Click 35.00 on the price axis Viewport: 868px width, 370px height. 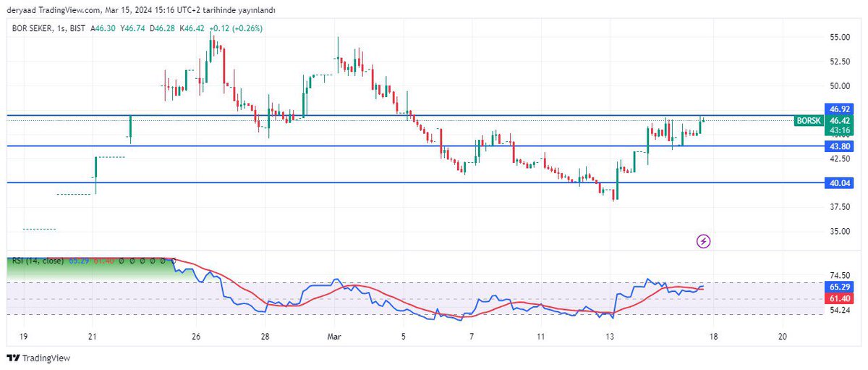click(840, 231)
